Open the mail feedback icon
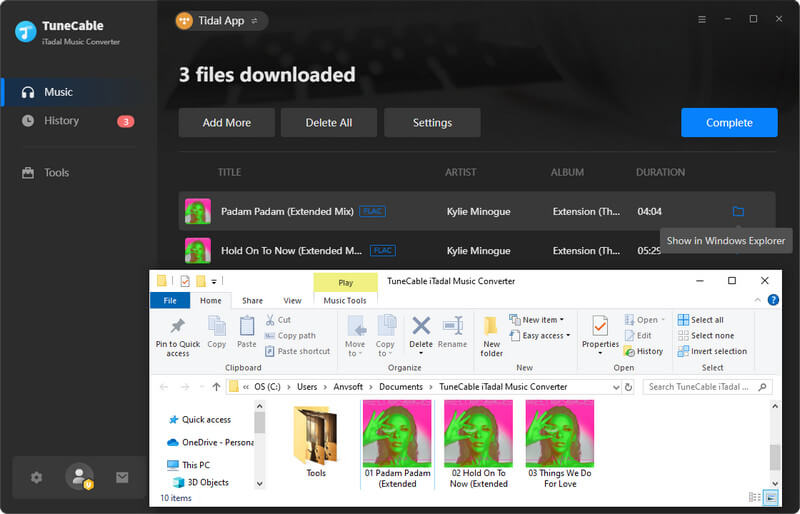The image size is (800, 514). click(x=122, y=478)
